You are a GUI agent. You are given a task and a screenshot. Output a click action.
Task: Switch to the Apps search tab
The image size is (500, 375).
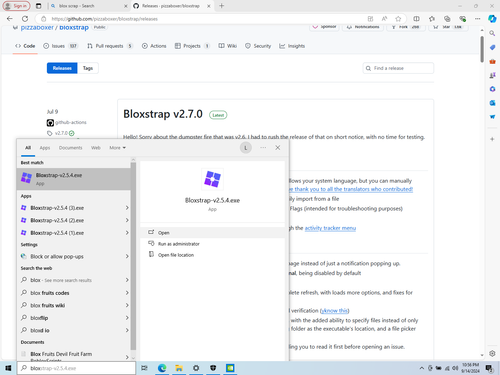click(45, 148)
